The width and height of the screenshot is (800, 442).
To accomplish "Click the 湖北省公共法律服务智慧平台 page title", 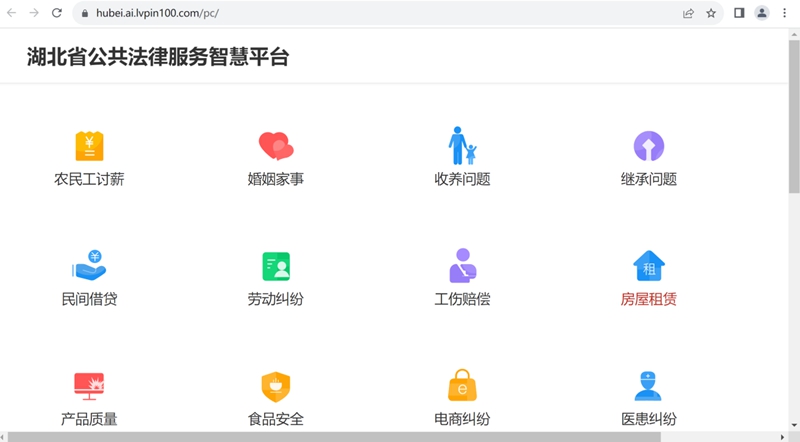I will click(158, 57).
